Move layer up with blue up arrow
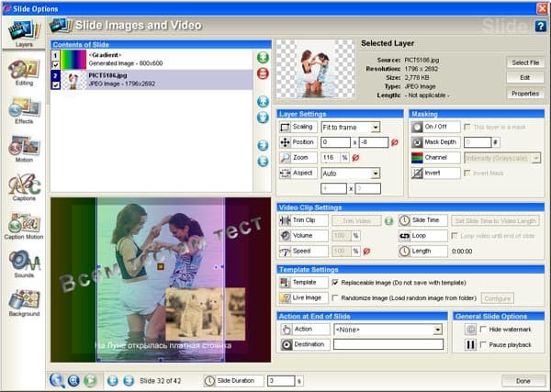Viewport: 551px width, 392px height. pos(263,102)
